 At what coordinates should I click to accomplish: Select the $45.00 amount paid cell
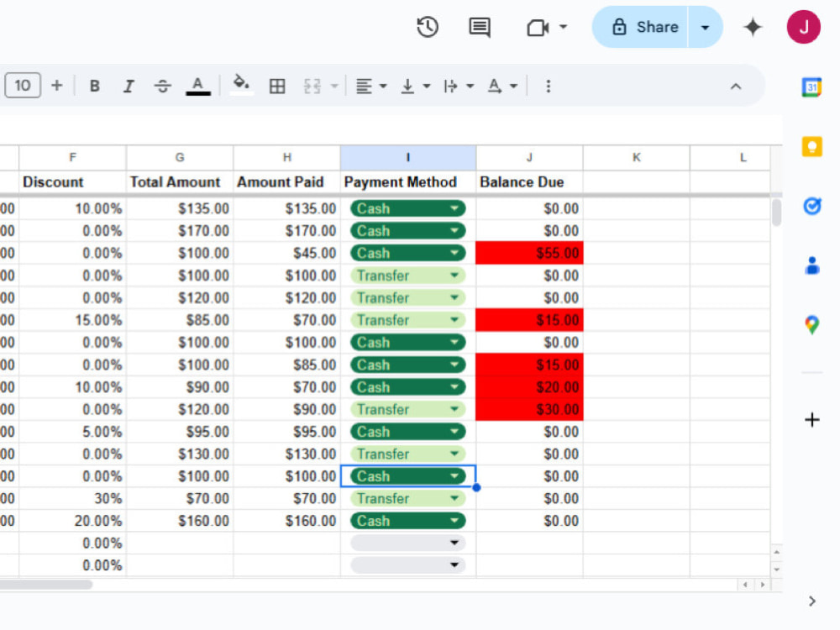click(x=287, y=253)
